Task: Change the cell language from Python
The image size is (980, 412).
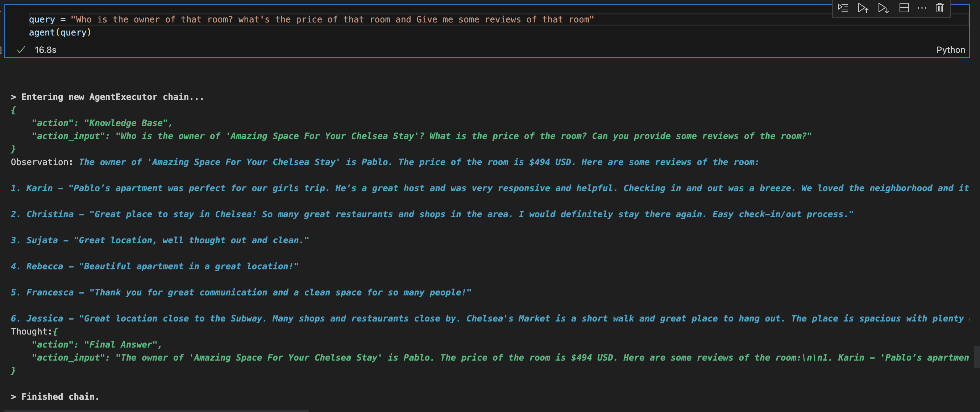Action: pos(950,50)
